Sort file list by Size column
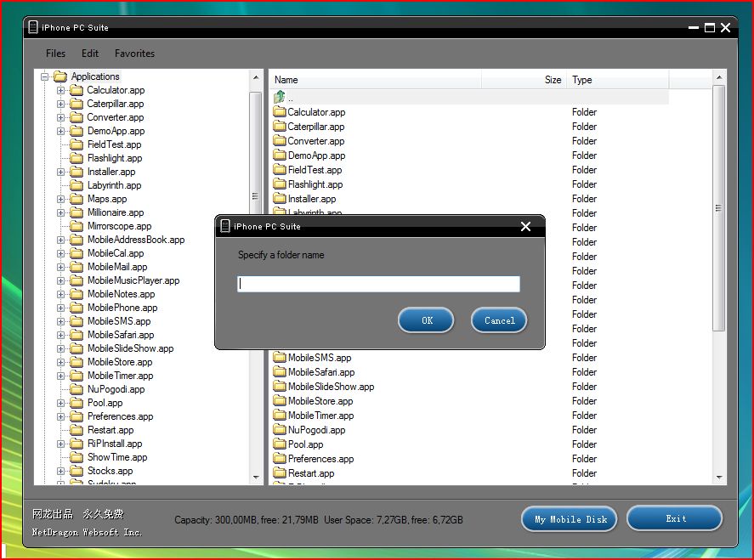Screen dimensions: 754x560 [x=524, y=80]
